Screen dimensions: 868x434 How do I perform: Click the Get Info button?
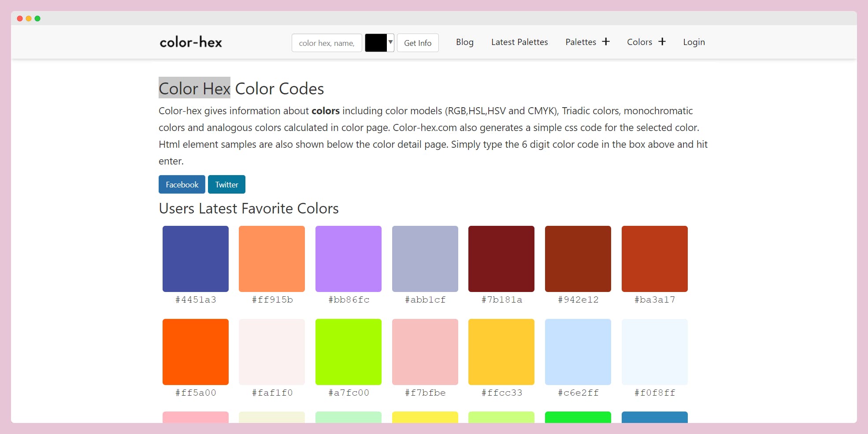[x=418, y=43]
